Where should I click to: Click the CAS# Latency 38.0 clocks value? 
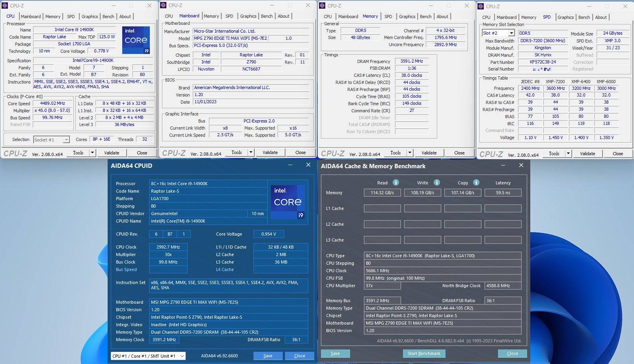tap(412, 75)
